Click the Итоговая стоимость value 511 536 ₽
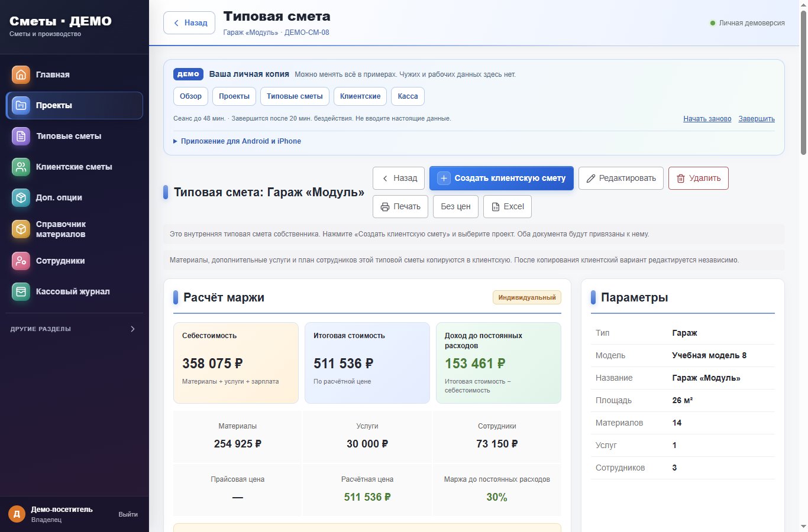 click(x=344, y=364)
